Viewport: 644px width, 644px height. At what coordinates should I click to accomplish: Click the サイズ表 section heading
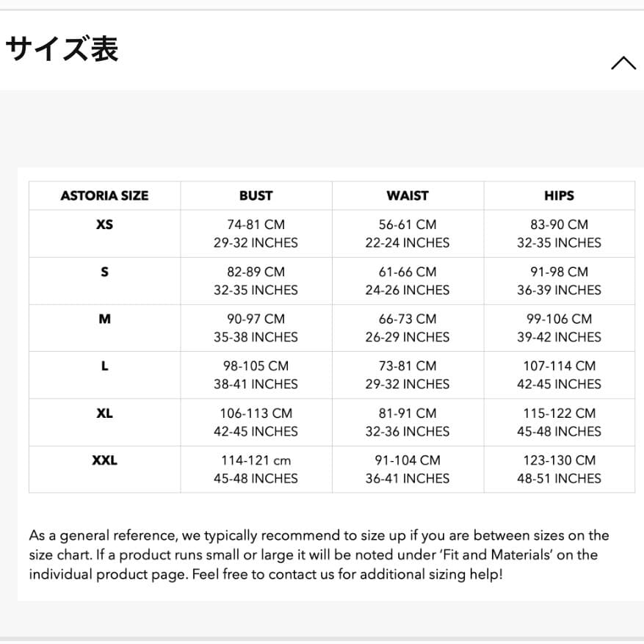61,48
